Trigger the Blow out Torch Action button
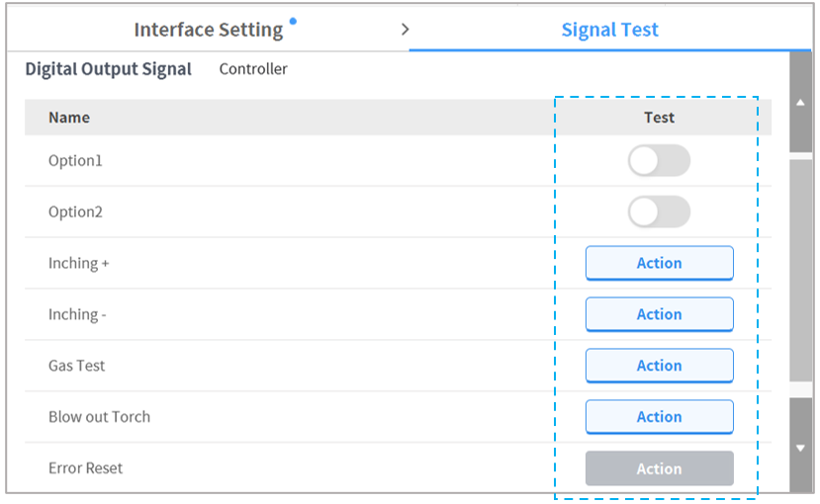Image resolution: width=820 pixels, height=504 pixels. (659, 417)
